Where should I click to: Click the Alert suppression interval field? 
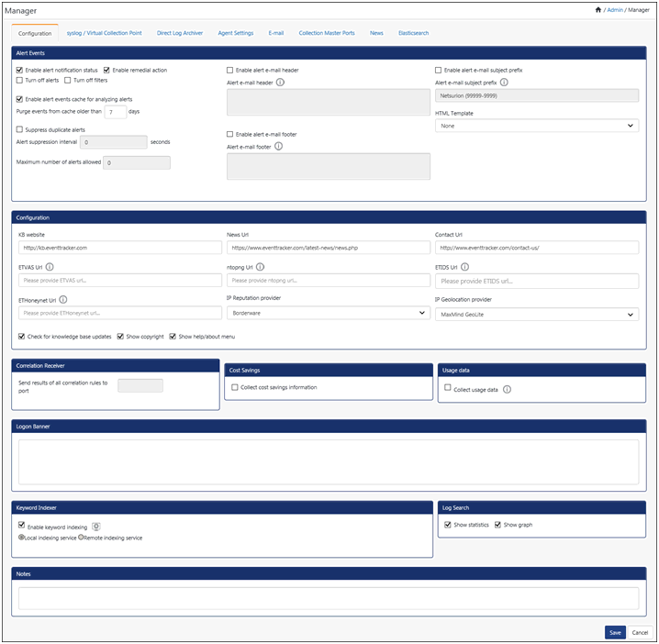click(x=114, y=142)
